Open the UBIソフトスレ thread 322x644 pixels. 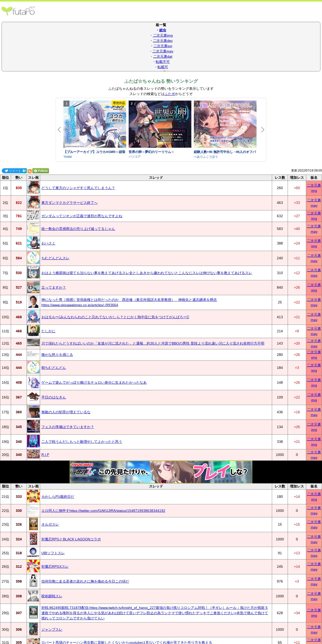53,553
